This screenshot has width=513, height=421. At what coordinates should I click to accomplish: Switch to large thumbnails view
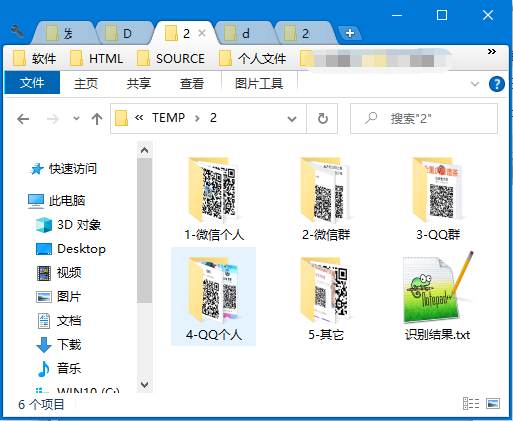tap(493, 404)
